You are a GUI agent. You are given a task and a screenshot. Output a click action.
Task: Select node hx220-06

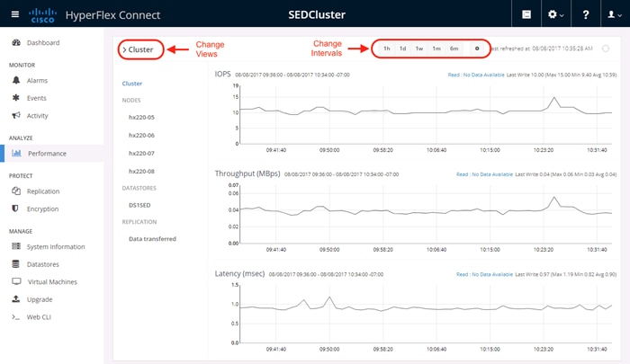(x=141, y=135)
